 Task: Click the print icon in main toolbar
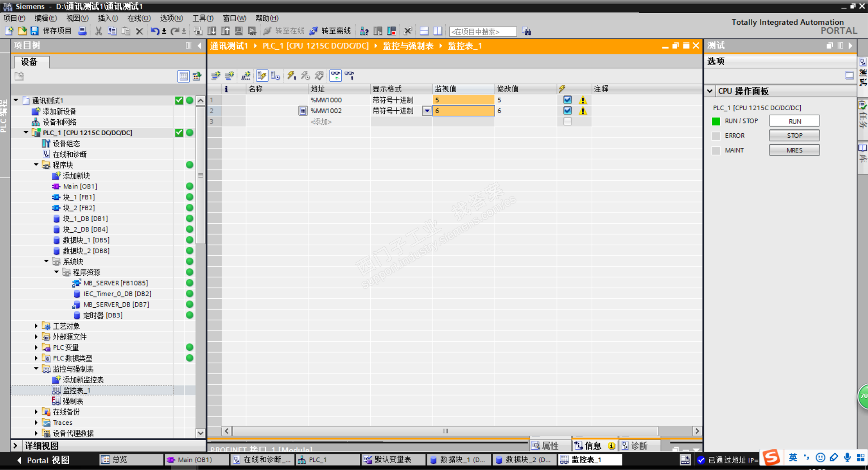pos(82,31)
